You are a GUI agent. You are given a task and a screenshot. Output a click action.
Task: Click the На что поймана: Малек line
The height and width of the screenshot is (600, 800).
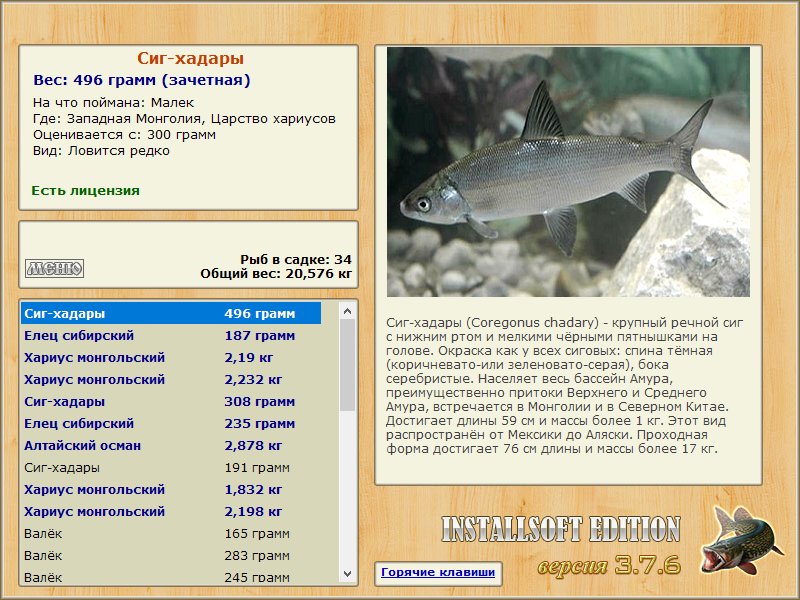[113, 103]
